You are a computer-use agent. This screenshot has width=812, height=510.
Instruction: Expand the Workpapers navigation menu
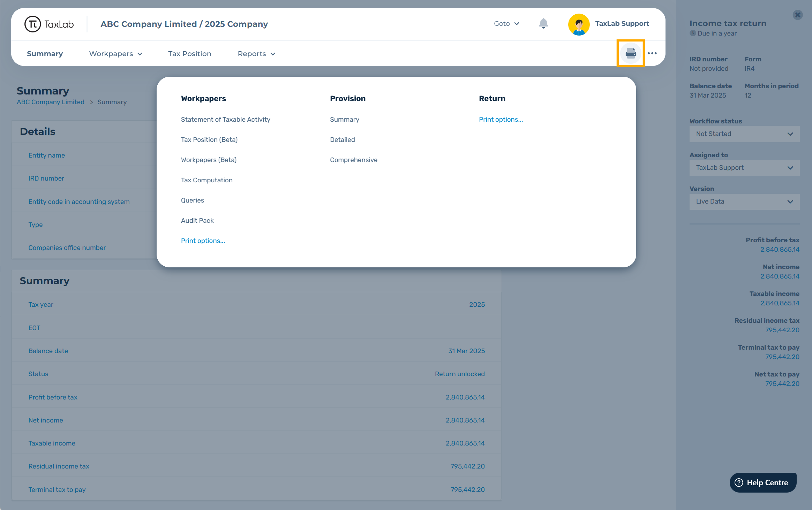(x=115, y=54)
